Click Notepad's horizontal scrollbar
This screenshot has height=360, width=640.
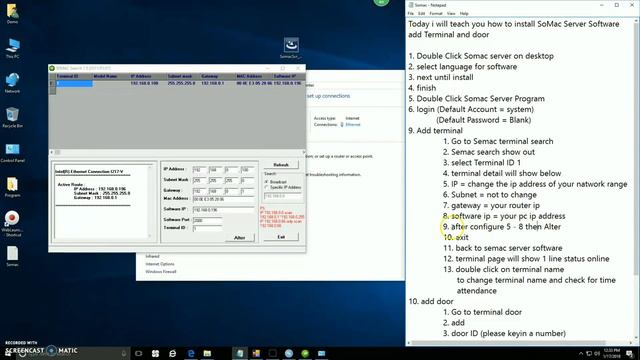tap(519, 342)
